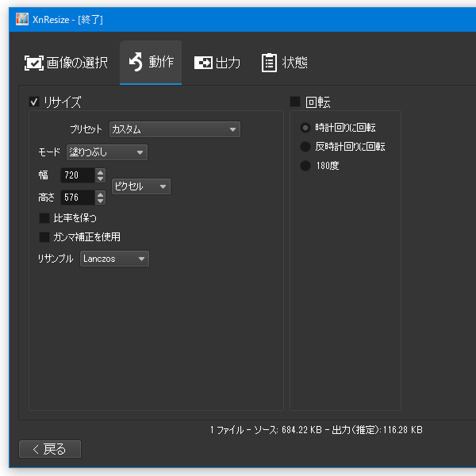Click the clipboard icon beside 状態
The image size is (476, 476).
tap(269, 63)
